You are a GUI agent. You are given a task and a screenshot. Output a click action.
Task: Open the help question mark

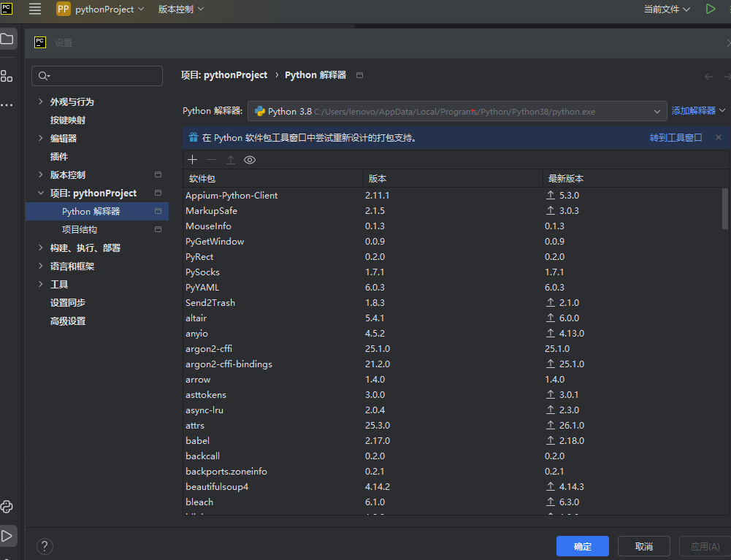[x=45, y=546]
